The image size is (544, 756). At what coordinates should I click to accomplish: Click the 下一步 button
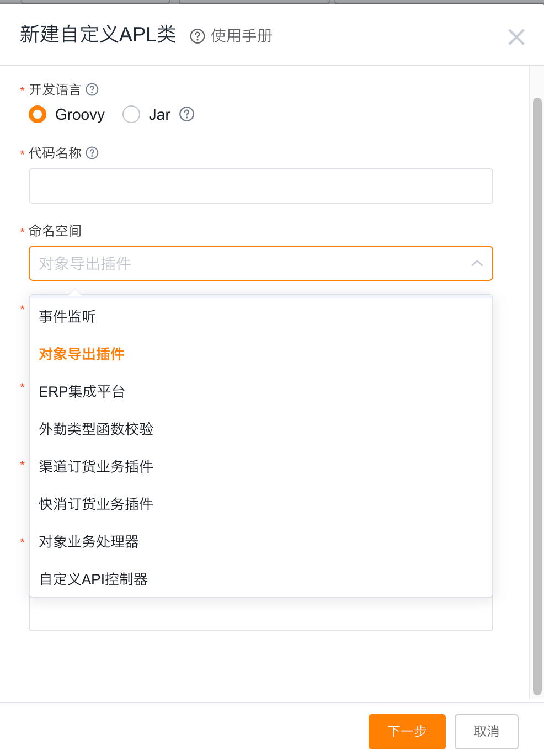coord(407,732)
